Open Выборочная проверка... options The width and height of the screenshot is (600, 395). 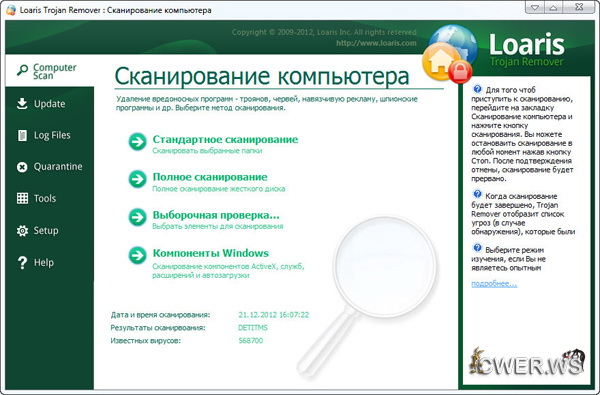coord(216,215)
